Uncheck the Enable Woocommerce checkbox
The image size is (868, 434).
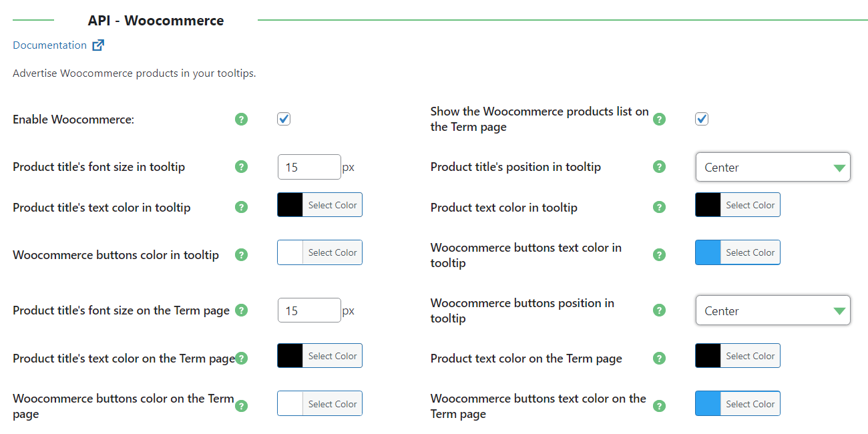[284, 119]
